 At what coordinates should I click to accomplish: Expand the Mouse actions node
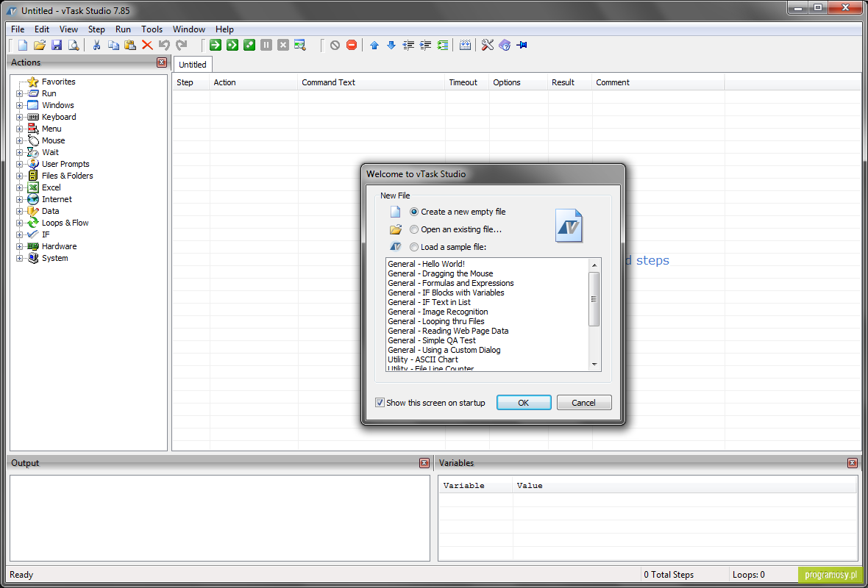point(19,141)
